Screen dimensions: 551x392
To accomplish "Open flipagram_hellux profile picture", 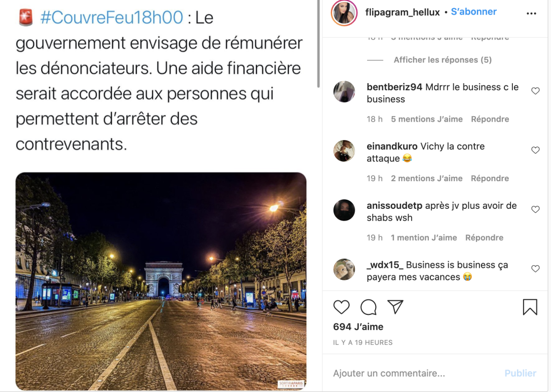I will (x=344, y=13).
